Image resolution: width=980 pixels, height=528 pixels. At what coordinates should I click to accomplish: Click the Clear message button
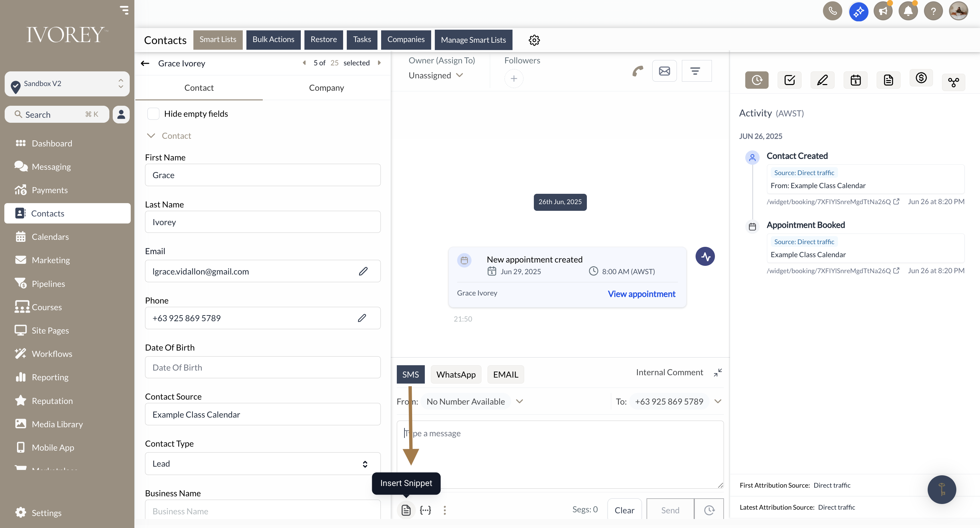(x=624, y=510)
